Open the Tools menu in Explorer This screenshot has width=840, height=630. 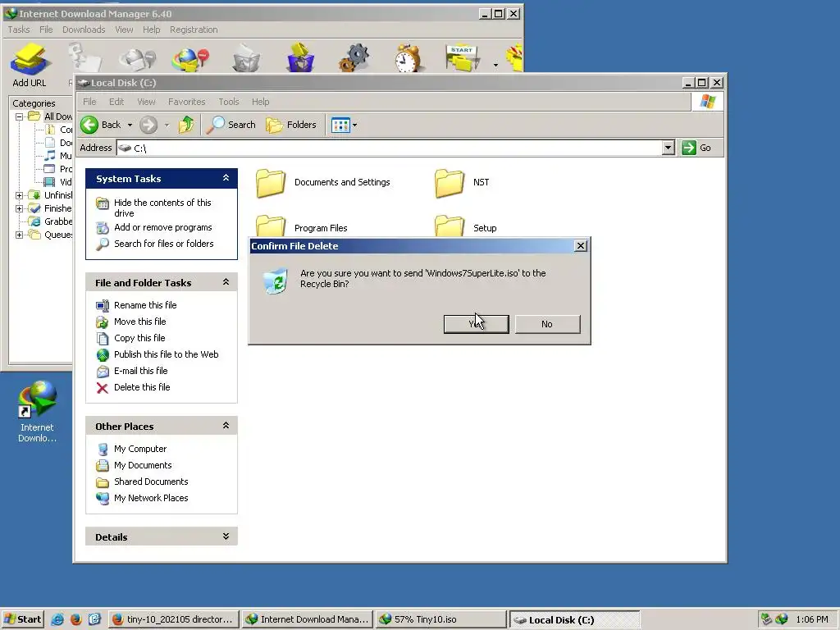tap(229, 102)
